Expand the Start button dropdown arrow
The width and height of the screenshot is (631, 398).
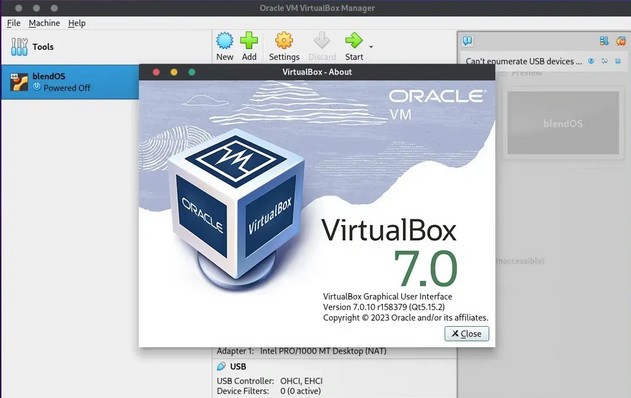[x=371, y=47]
